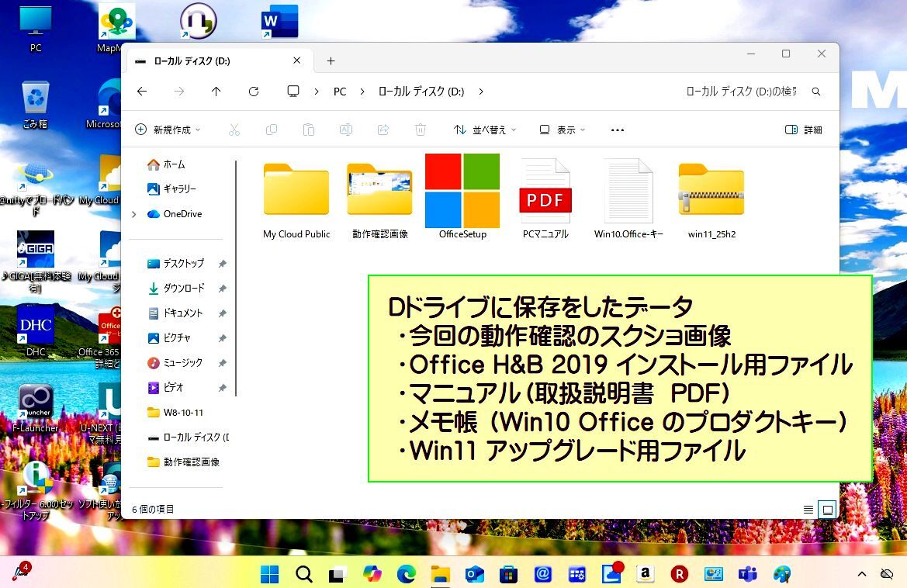Go back with the left arrow button

[142, 92]
